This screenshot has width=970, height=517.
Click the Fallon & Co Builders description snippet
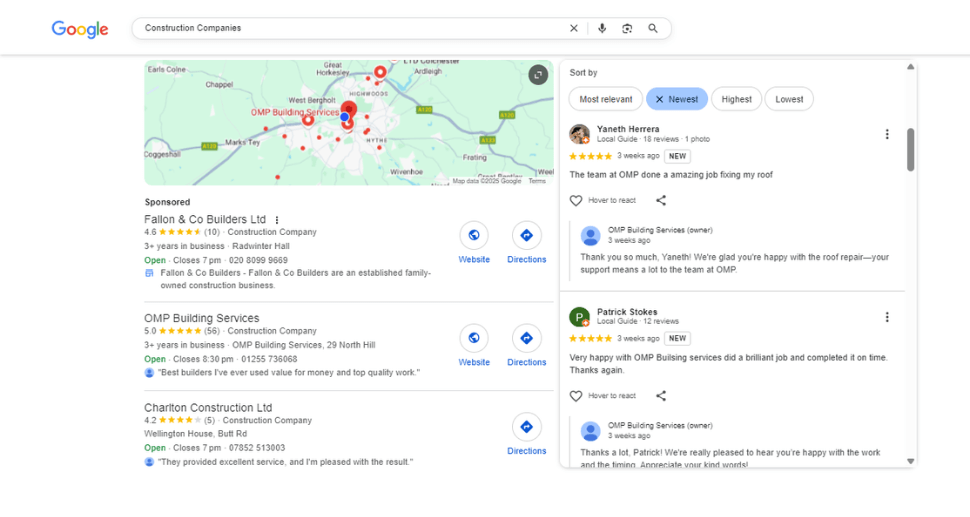(x=296, y=279)
